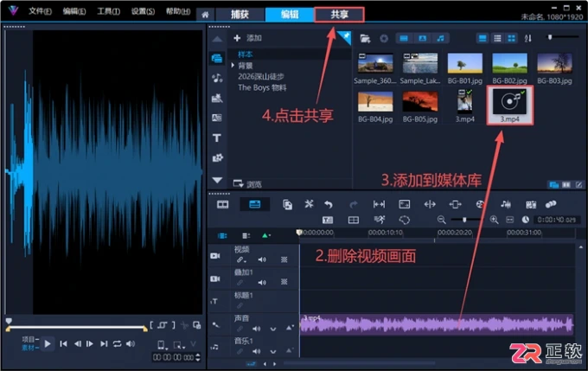
Task: Toggle show videos filter in library
Action: (x=404, y=38)
